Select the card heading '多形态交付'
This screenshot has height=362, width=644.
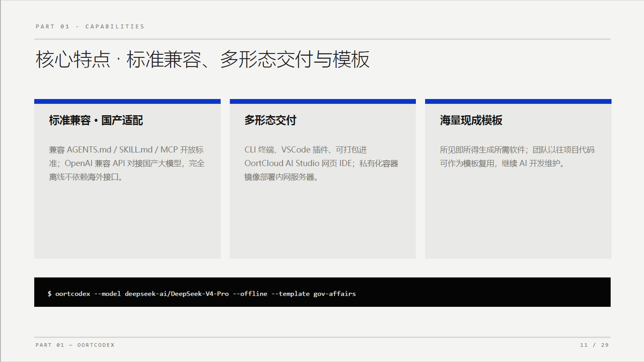[270, 120]
